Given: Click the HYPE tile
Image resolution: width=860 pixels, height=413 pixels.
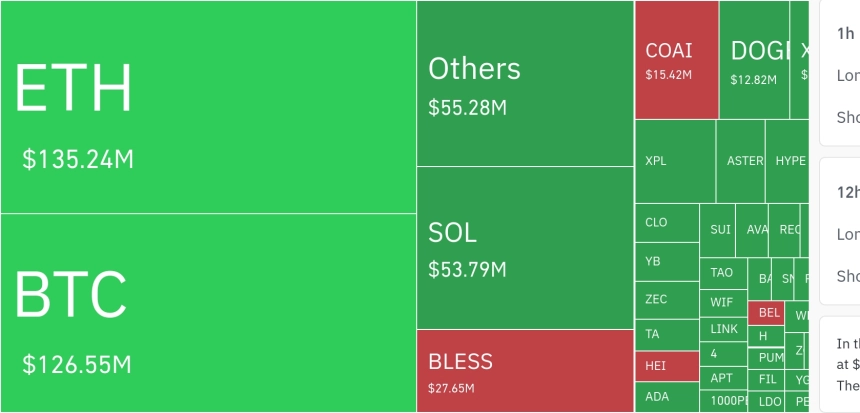Looking at the screenshot, I should (788, 161).
